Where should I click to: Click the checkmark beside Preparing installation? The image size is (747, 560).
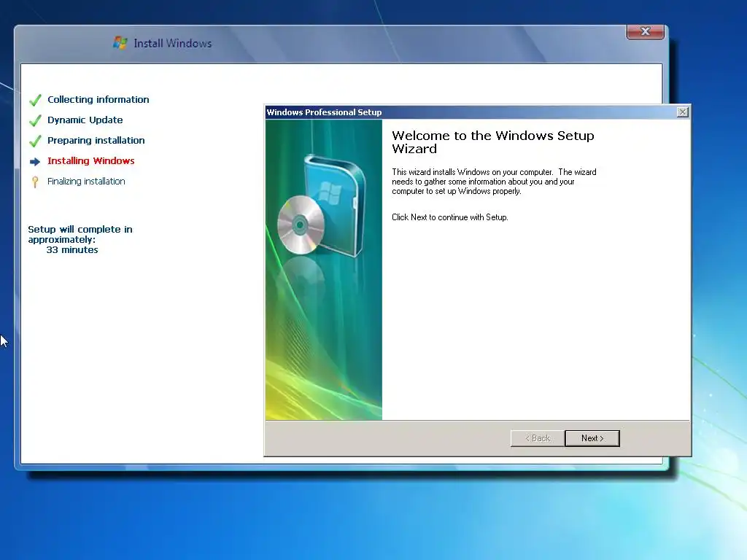[x=35, y=141]
